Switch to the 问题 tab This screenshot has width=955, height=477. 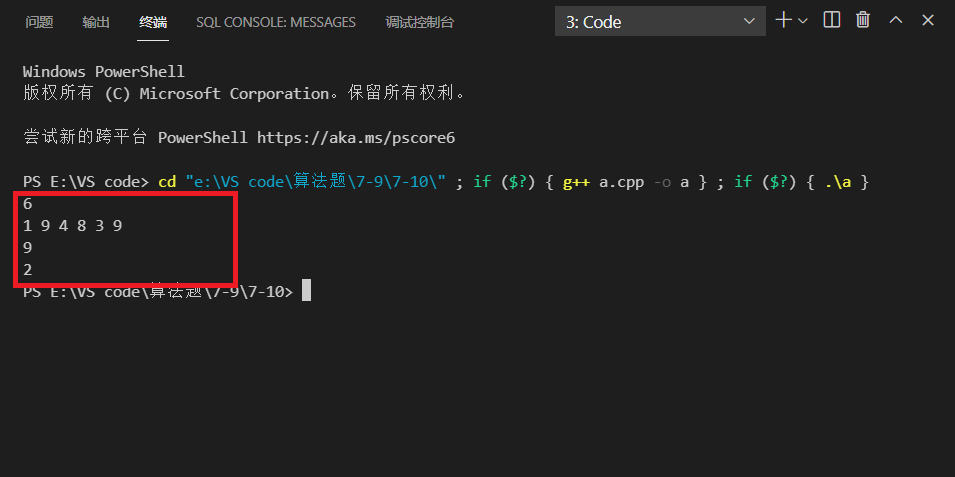tap(38, 22)
